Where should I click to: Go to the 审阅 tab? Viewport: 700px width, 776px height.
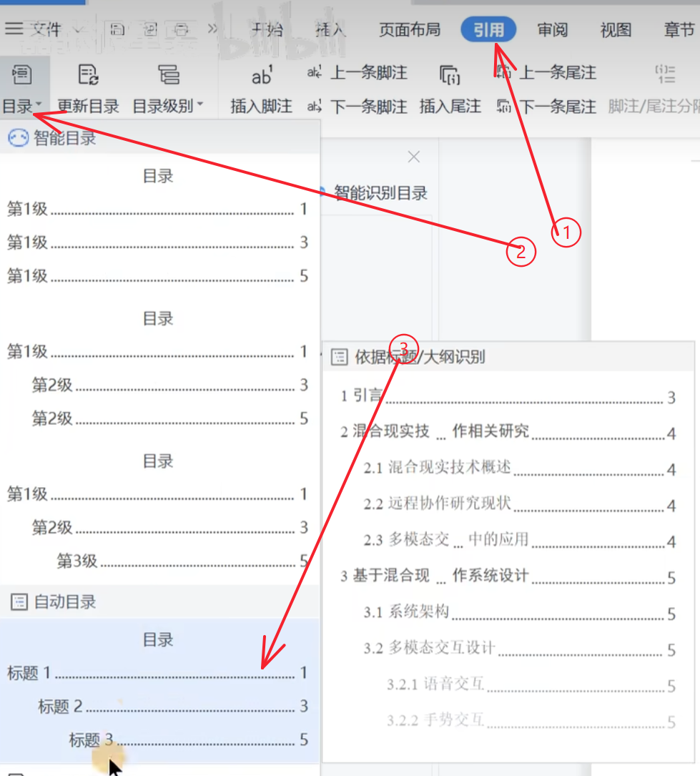point(553,30)
